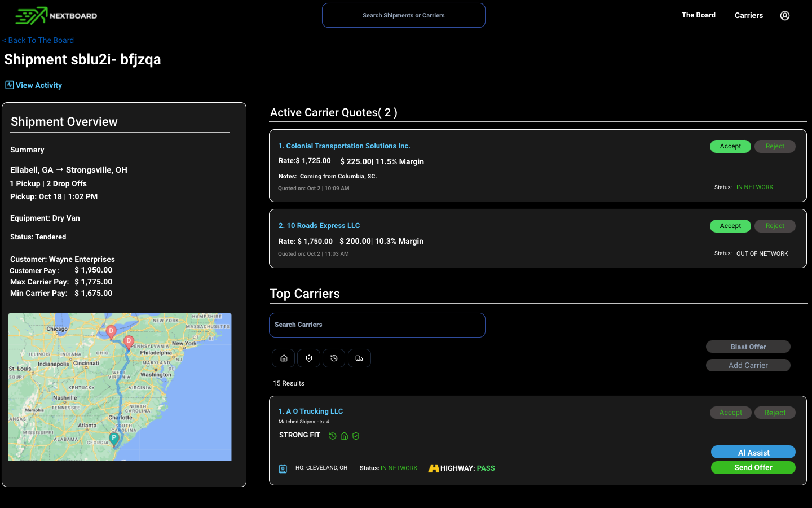Click the Rate $ 1,750.00 for 10 Roads Express
Viewport: 812px width, 508px height.
pyautogui.click(x=306, y=241)
